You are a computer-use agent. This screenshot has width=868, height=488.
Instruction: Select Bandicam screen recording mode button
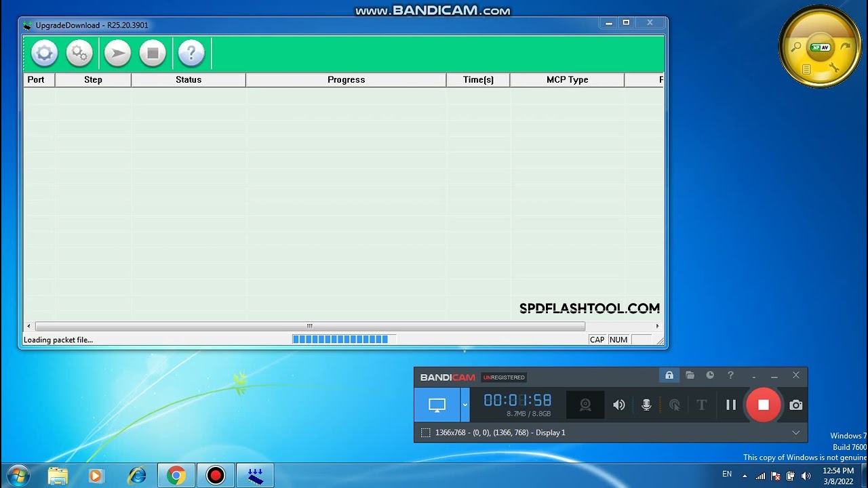pyautogui.click(x=437, y=405)
